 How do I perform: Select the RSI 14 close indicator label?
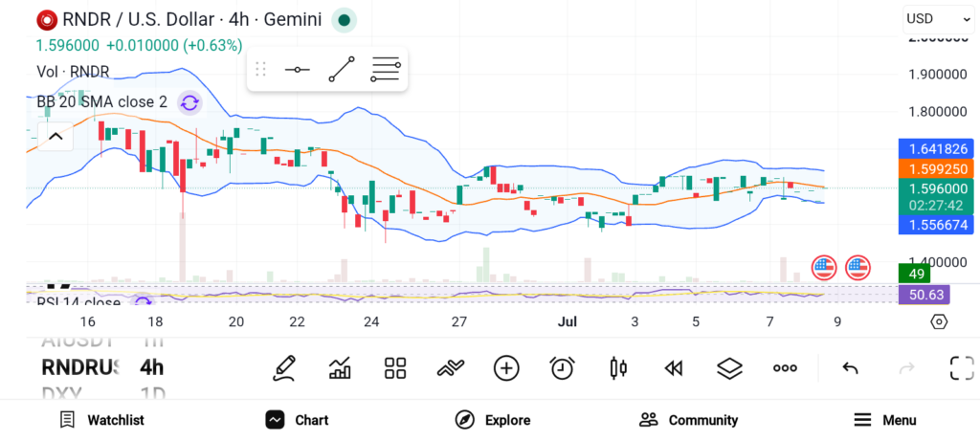point(78,302)
